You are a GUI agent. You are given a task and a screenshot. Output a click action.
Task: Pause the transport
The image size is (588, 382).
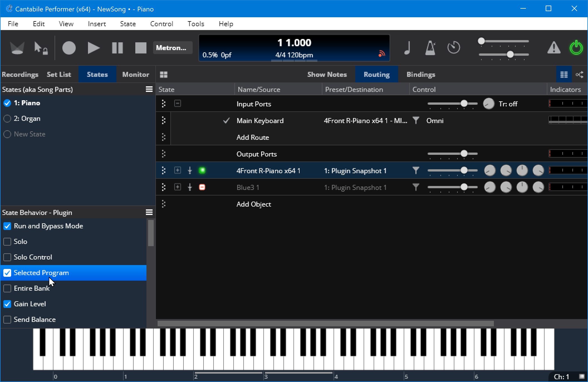coord(117,48)
